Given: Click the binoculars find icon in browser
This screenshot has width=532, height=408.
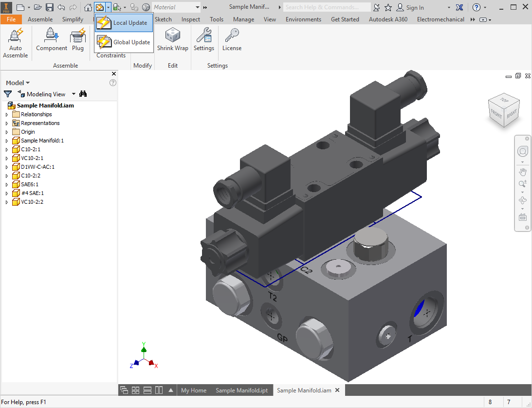Looking at the screenshot, I should [83, 94].
